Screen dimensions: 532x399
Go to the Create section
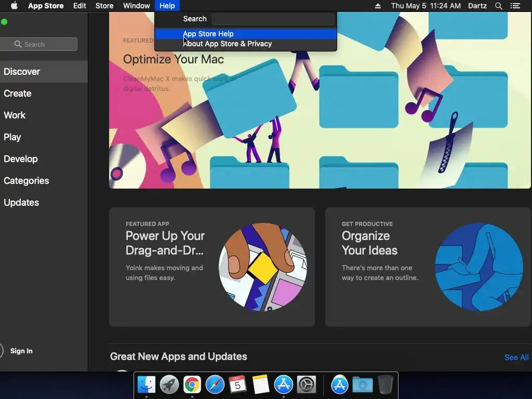tap(44, 94)
